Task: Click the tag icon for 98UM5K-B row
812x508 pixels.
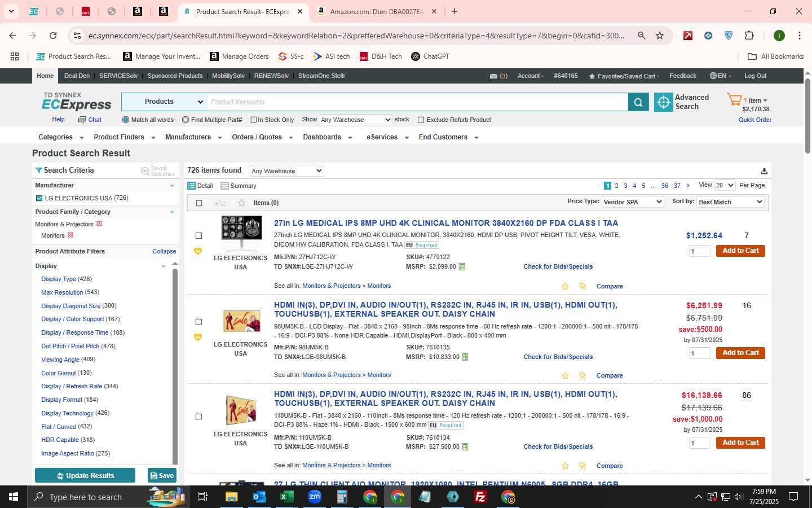Action: point(582,375)
